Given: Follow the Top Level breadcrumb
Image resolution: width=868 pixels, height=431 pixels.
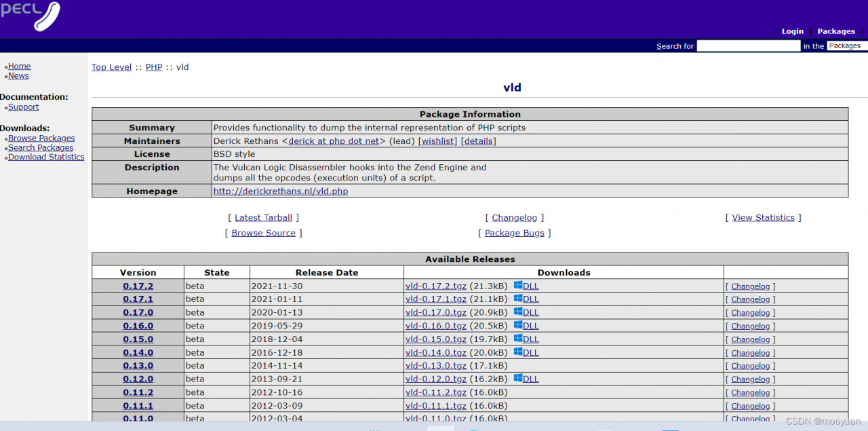Looking at the screenshot, I should coord(111,67).
